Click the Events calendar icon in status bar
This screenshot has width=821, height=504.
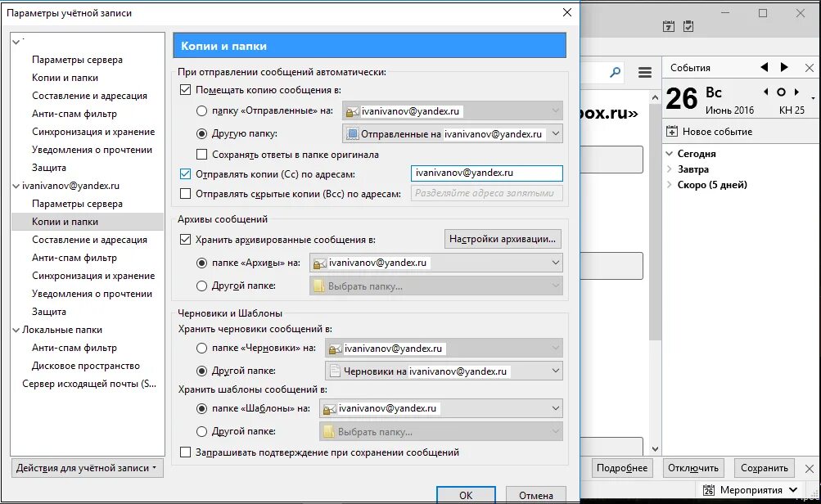(x=709, y=490)
